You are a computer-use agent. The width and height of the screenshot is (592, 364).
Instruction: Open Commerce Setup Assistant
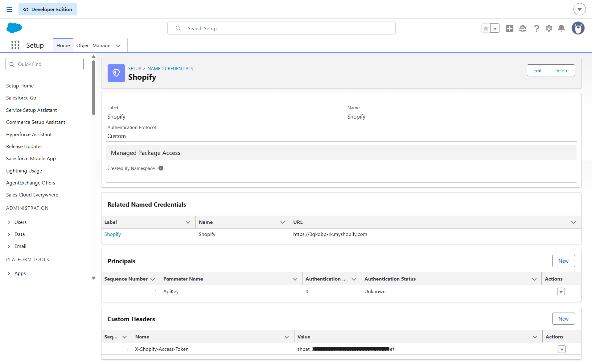pos(35,122)
